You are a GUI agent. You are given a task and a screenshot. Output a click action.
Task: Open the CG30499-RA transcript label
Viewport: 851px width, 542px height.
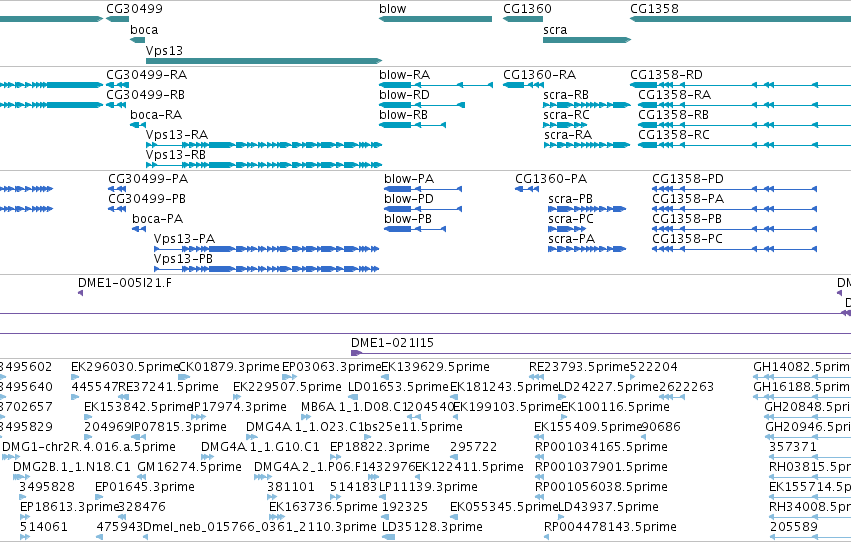point(146,75)
